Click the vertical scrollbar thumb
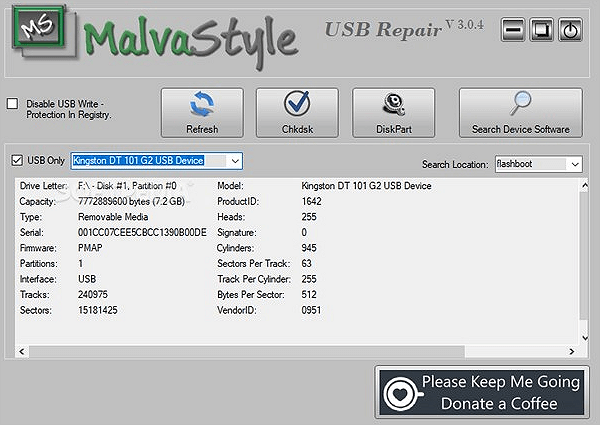 click(584, 256)
